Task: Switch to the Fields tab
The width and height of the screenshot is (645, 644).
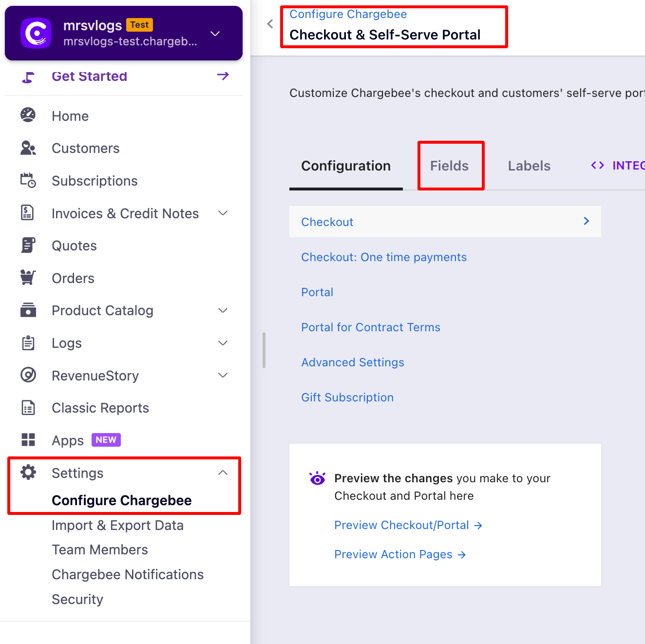Action: click(x=449, y=166)
